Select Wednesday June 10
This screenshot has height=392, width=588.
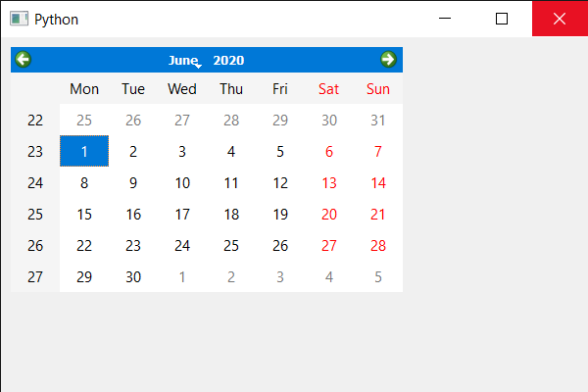pos(182,182)
